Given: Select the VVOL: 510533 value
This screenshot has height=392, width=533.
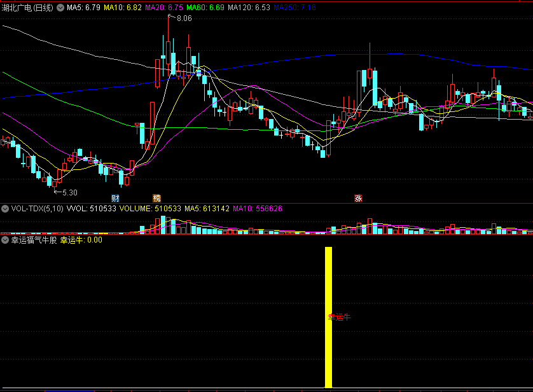Looking at the screenshot, I should (91, 209).
